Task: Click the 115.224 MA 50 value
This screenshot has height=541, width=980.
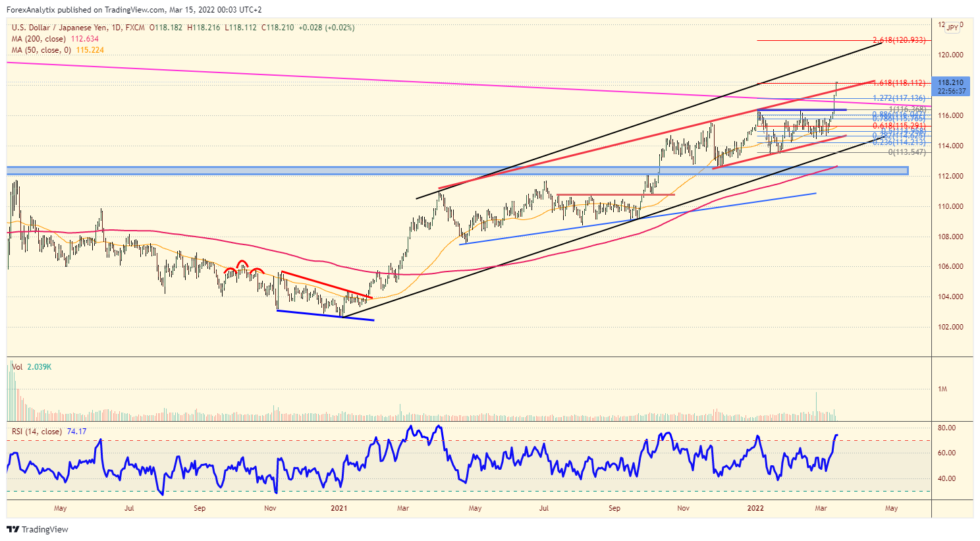Action: pos(90,50)
